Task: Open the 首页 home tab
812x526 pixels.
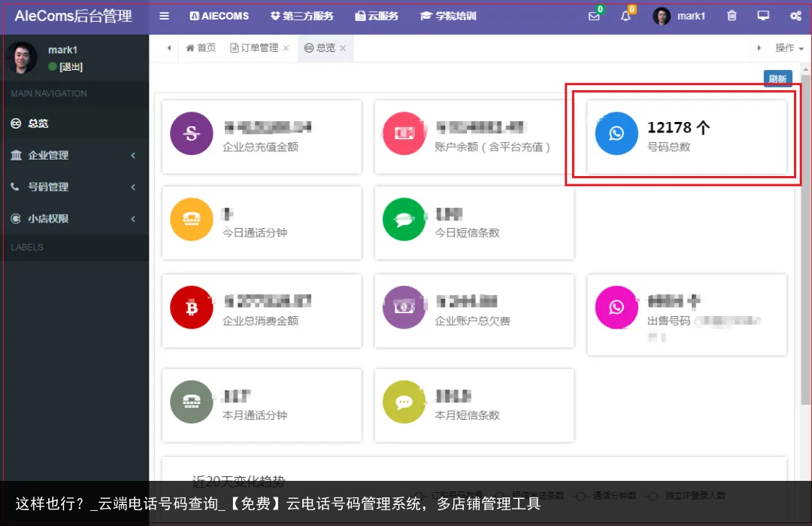Action: coord(201,48)
